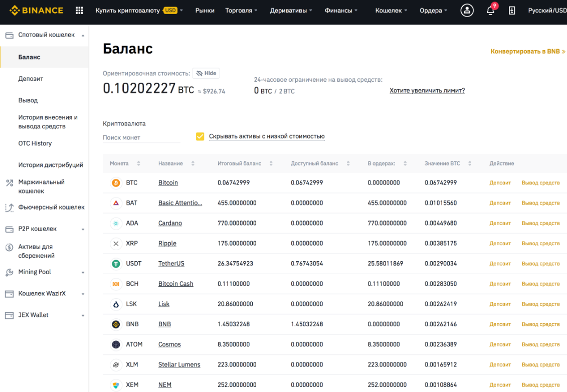Click the LSK coin icon
The width and height of the screenshot is (567, 392).
click(x=116, y=304)
